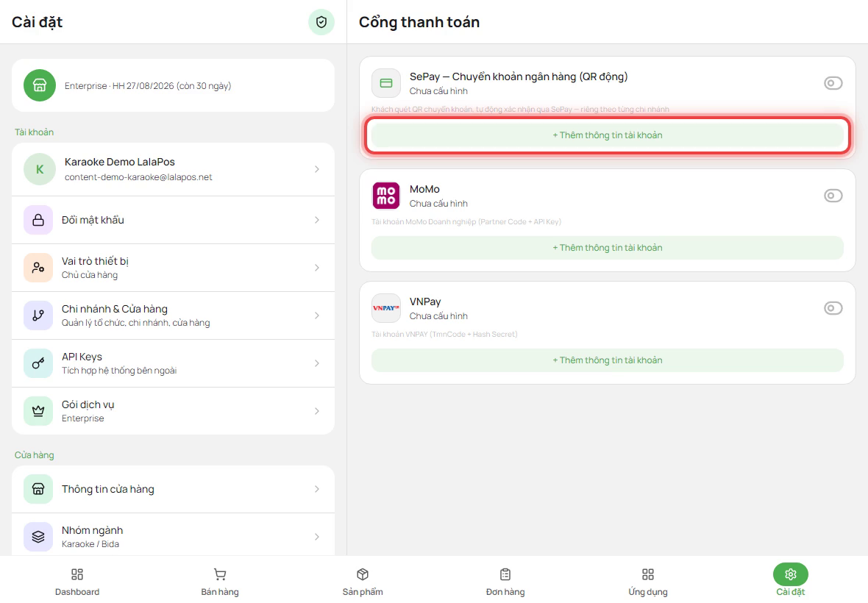
Task: Select the Cài đặt tab
Action: point(791,582)
